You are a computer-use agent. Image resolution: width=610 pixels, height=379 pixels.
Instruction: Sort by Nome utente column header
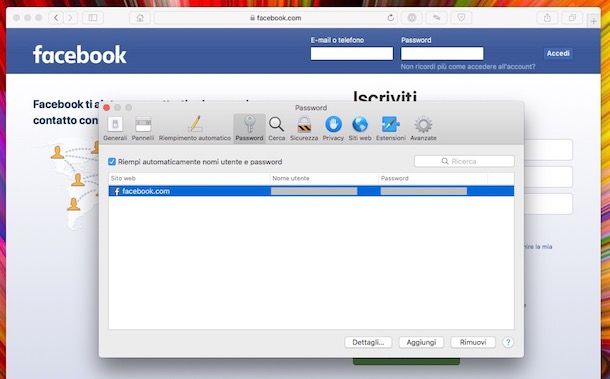(324, 178)
